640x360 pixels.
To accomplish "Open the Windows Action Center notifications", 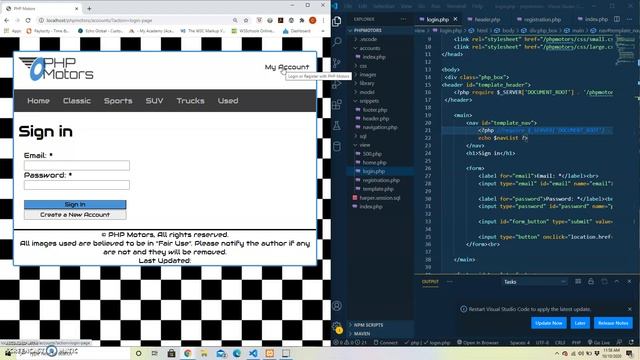I will click(x=630, y=353).
